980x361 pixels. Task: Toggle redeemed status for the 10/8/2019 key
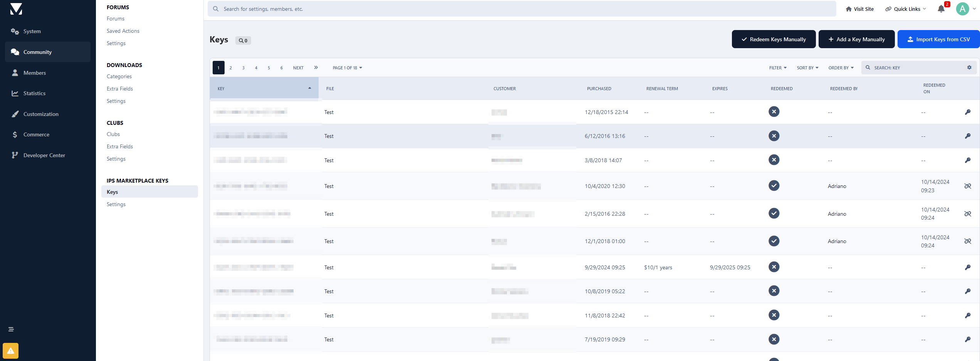[x=774, y=291]
